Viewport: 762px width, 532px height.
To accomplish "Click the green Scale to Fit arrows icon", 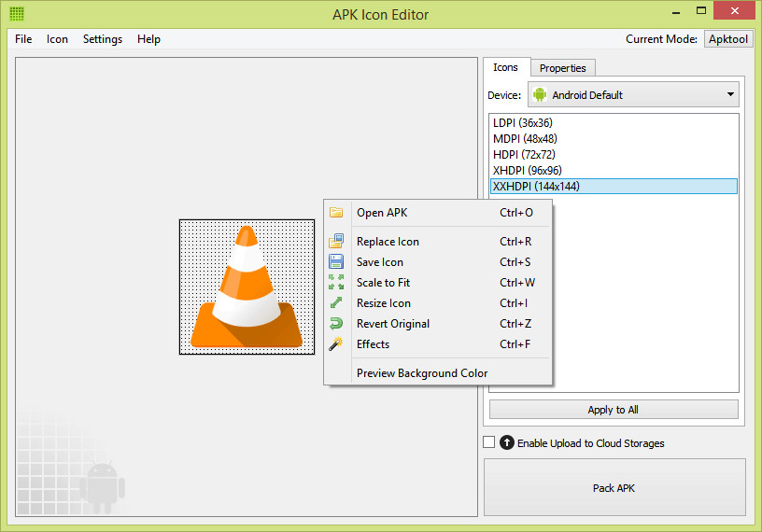I will [x=336, y=282].
